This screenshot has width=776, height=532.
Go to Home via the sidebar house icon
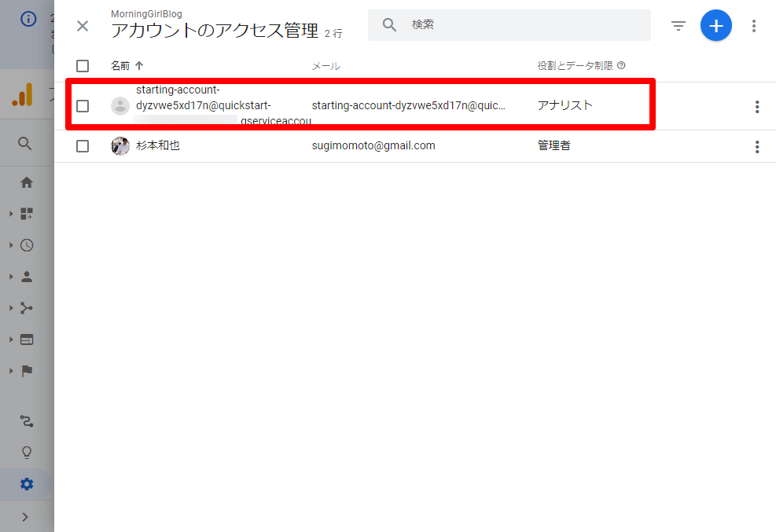pyautogui.click(x=27, y=182)
